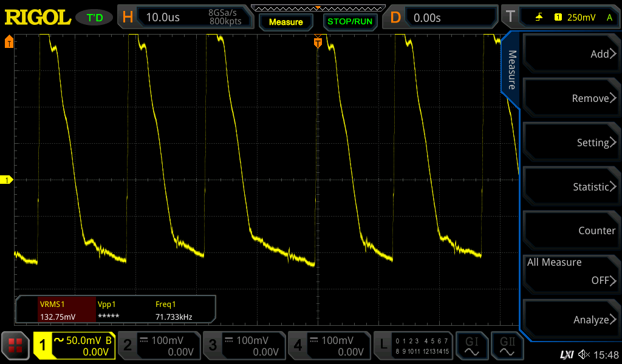The height and width of the screenshot is (364, 622).
Task: Select the Counter menu item
Action: click(571, 231)
